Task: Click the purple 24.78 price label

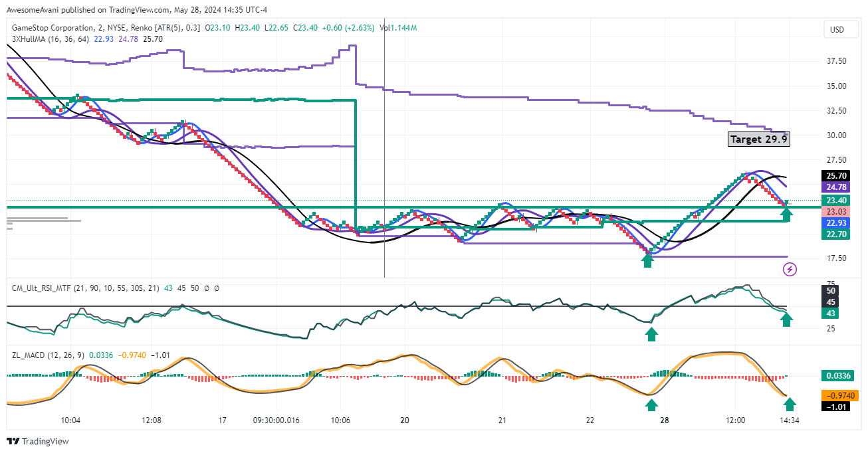Action: pos(835,187)
